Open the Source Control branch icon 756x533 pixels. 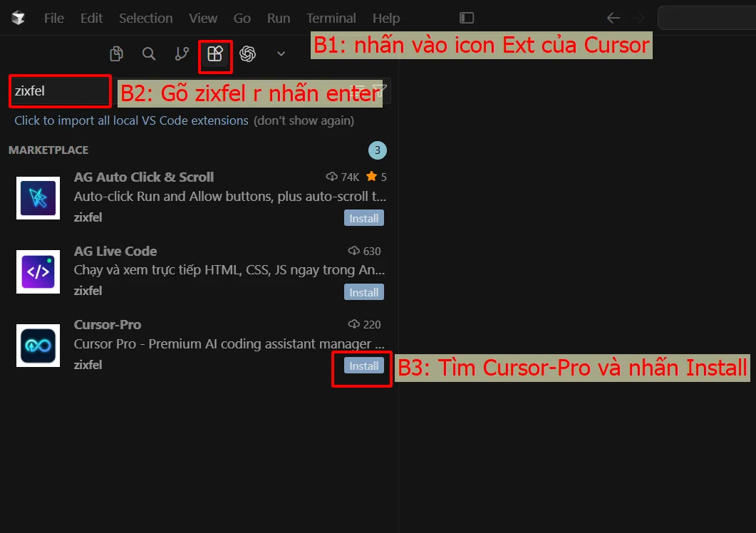click(182, 53)
